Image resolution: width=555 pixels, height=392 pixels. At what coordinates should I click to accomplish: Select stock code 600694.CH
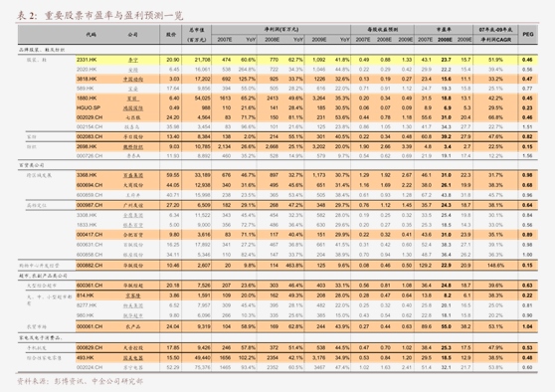point(90,185)
